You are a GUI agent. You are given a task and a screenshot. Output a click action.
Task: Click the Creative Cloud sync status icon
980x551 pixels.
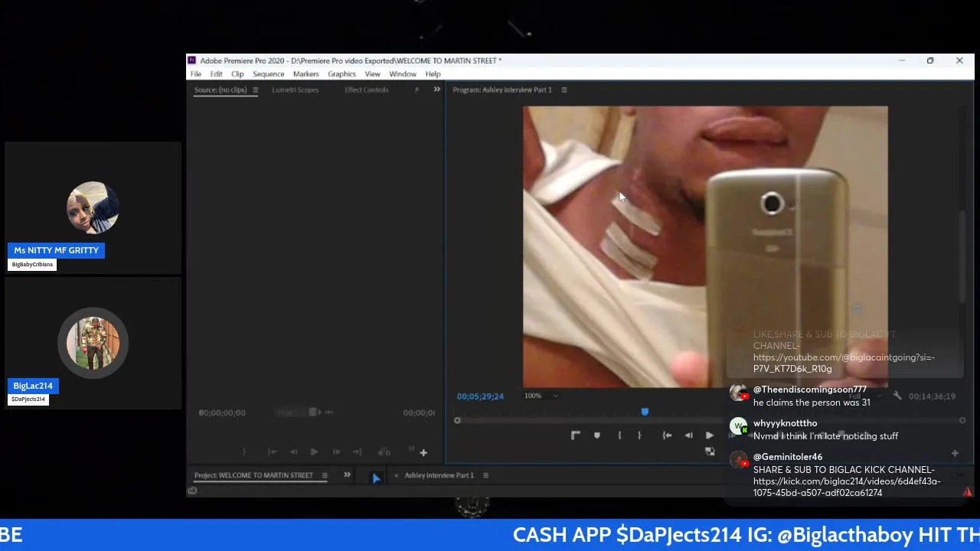[x=192, y=491]
